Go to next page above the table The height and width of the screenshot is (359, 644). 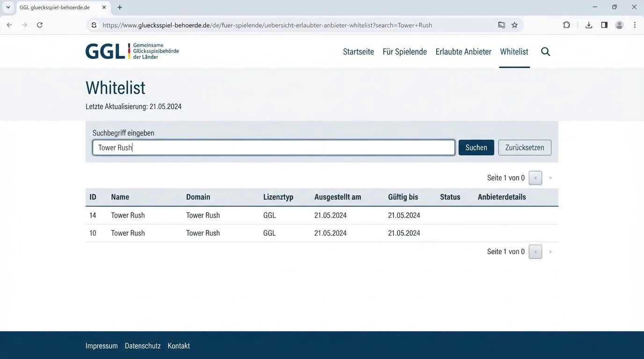click(550, 178)
